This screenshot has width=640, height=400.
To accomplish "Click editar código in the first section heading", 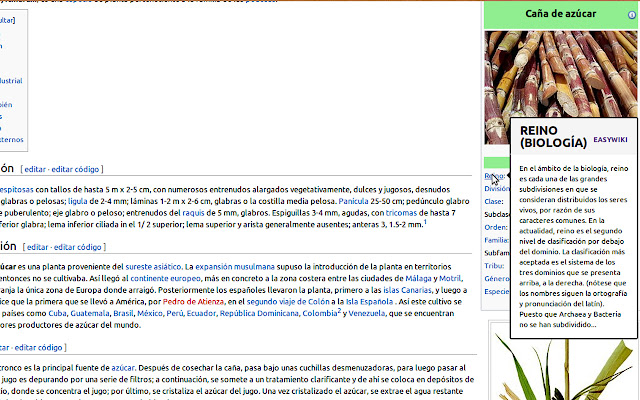I will pos(75,169).
